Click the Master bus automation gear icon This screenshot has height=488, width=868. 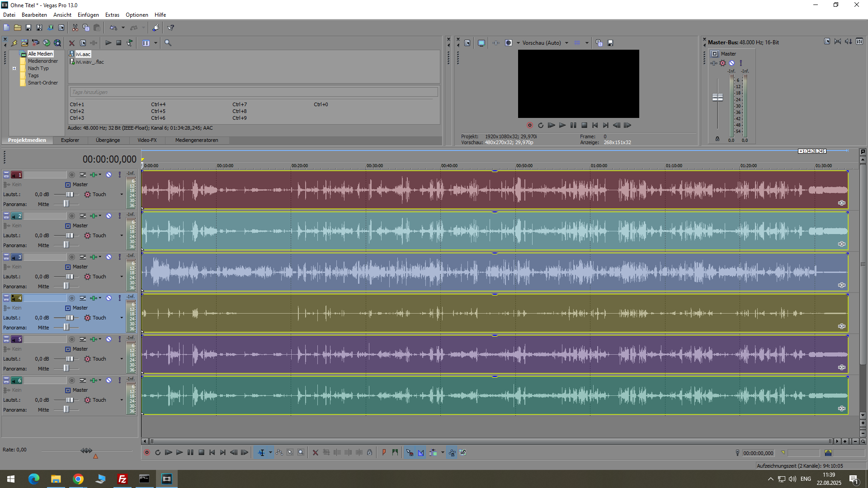(722, 63)
